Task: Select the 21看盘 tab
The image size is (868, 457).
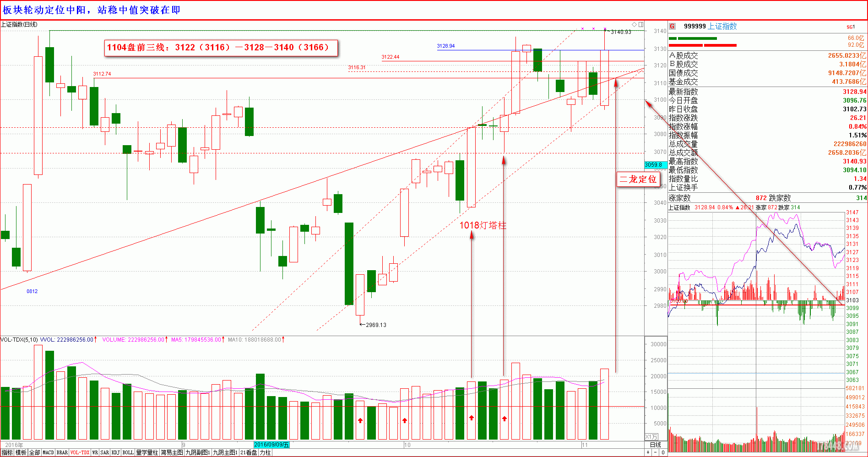Action: click(249, 452)
